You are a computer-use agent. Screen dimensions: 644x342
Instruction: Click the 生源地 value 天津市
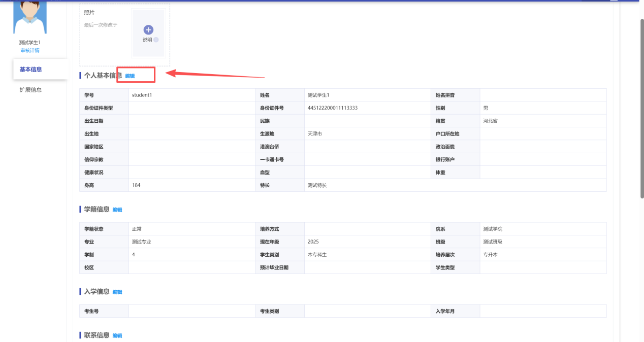(315, 133)
